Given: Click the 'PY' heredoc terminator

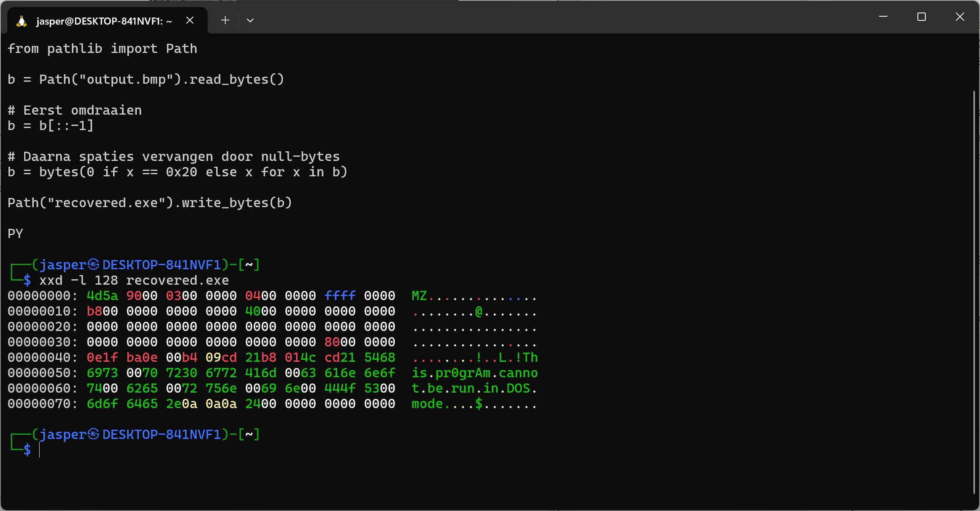Looking at the screenshot, I should pos(15,234).
